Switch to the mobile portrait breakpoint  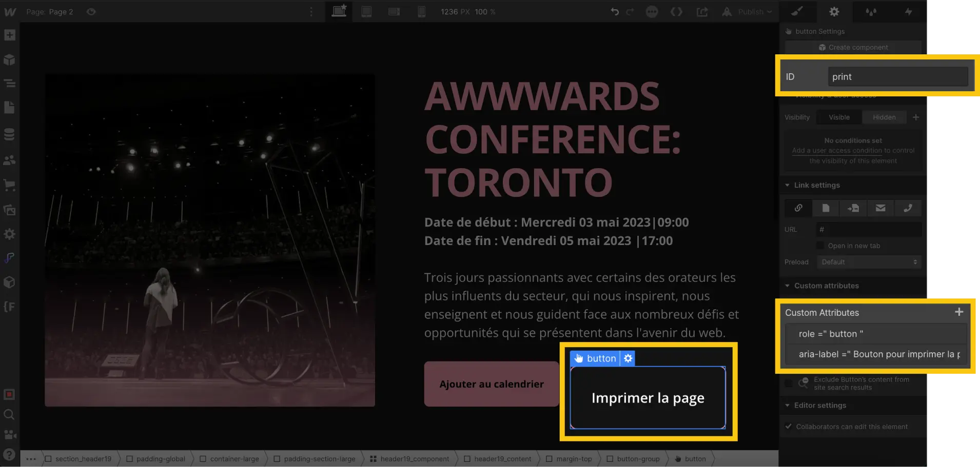tap(421, 12)
